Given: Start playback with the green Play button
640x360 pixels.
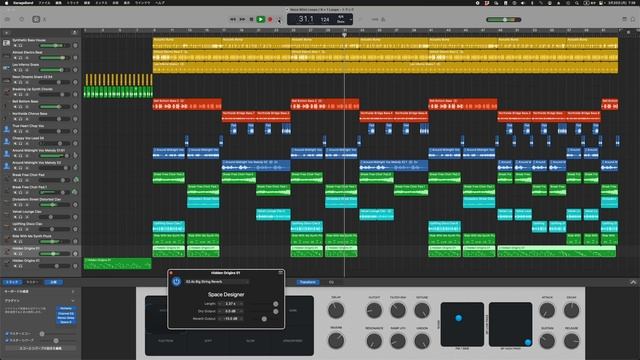Looking at the screenshot, I should 260,19.
